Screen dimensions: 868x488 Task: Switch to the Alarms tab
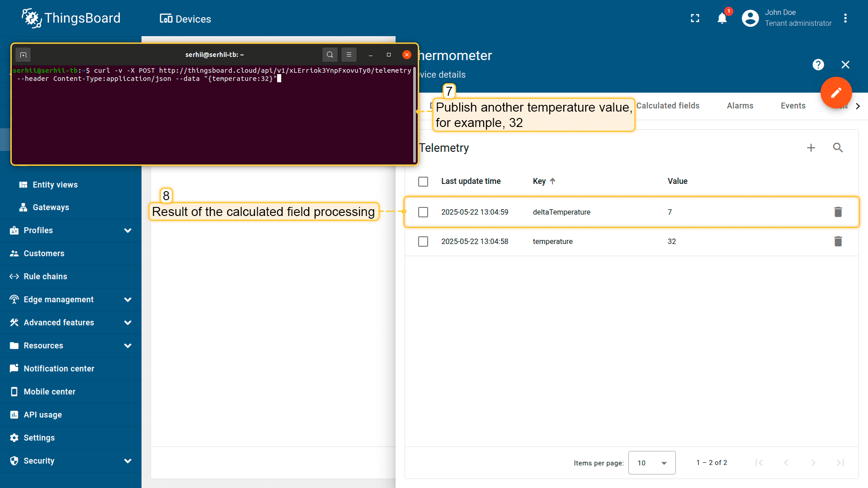(740, 106)
